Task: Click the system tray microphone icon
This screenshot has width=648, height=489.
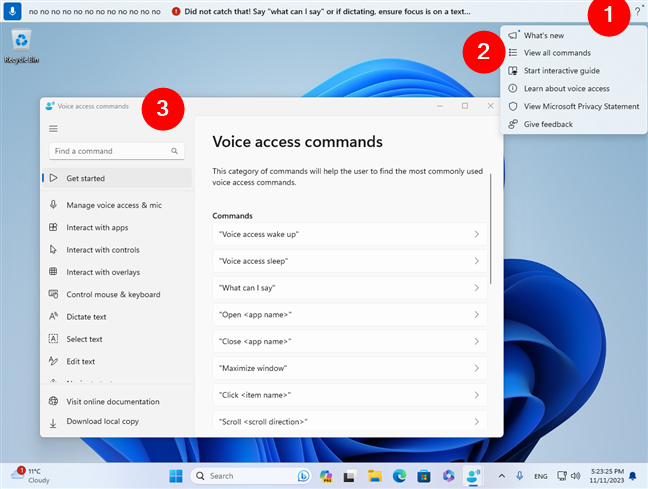Action: [519, 476]
